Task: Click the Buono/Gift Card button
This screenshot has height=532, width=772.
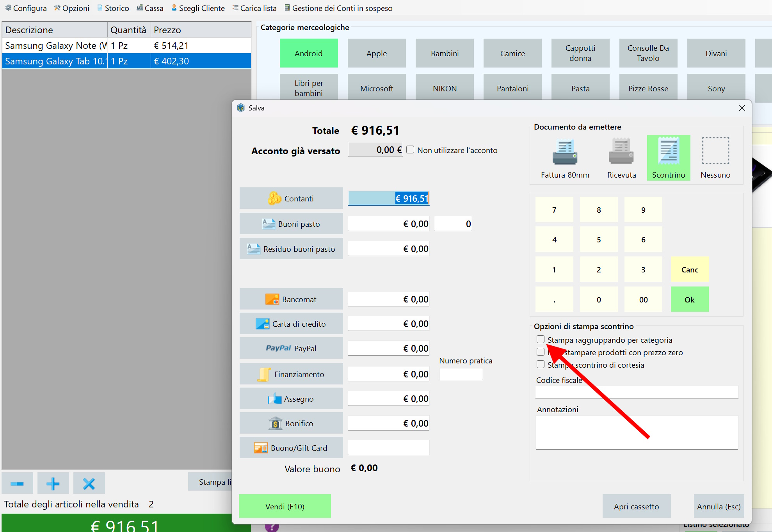Action: pos(291,448)
